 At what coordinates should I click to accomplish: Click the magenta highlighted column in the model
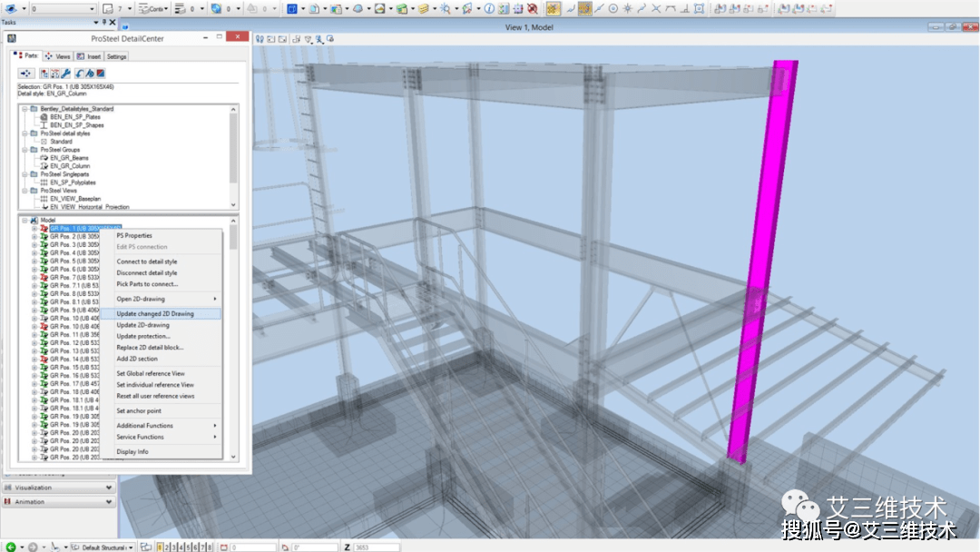pos(763,262)
